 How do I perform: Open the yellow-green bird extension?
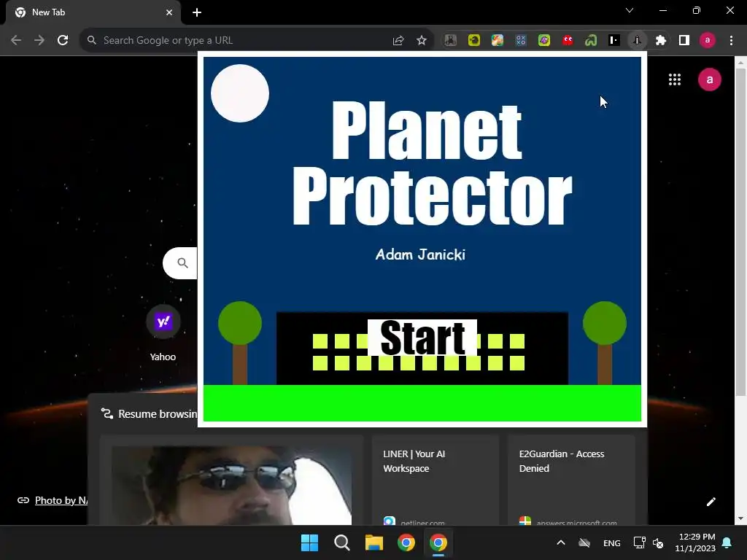(x=474, y=41)
